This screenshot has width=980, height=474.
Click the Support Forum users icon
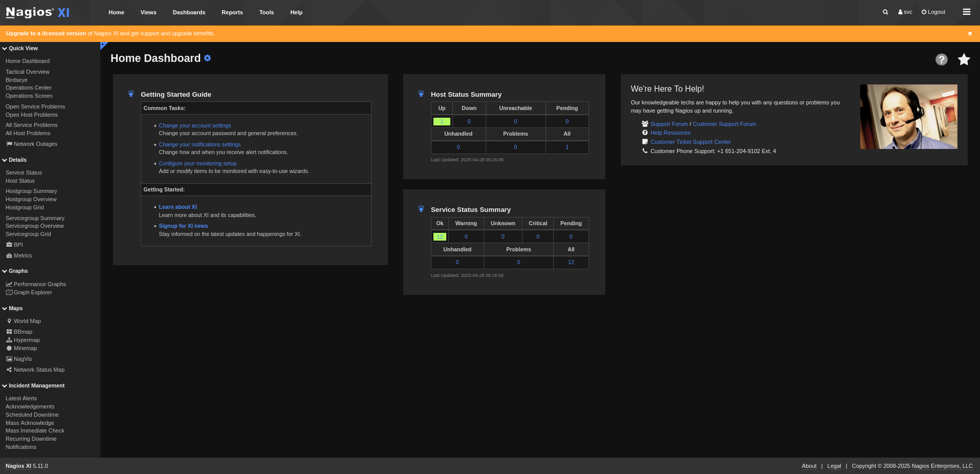[x=645, y=124]
